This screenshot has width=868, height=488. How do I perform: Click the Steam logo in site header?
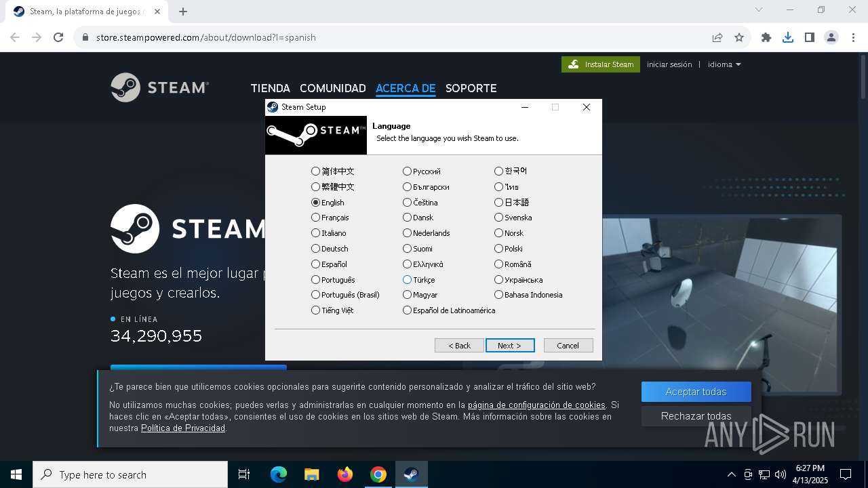click(159, 87)
